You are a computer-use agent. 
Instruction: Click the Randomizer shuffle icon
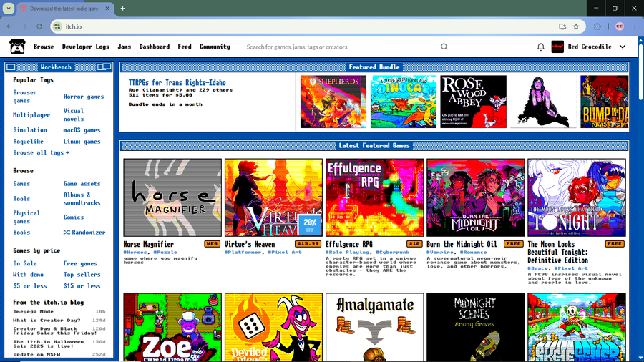[67, 233]
